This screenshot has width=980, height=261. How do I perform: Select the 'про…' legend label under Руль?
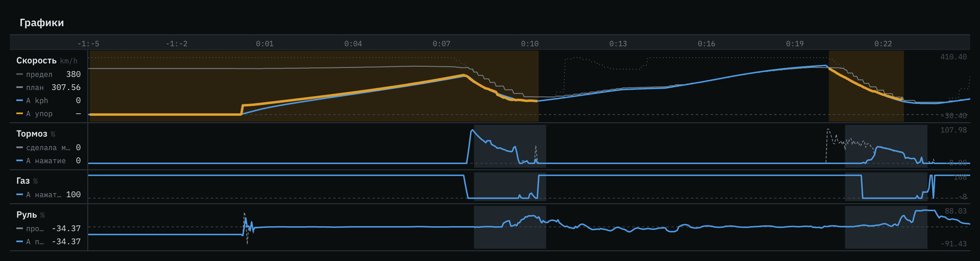(35, 229)
